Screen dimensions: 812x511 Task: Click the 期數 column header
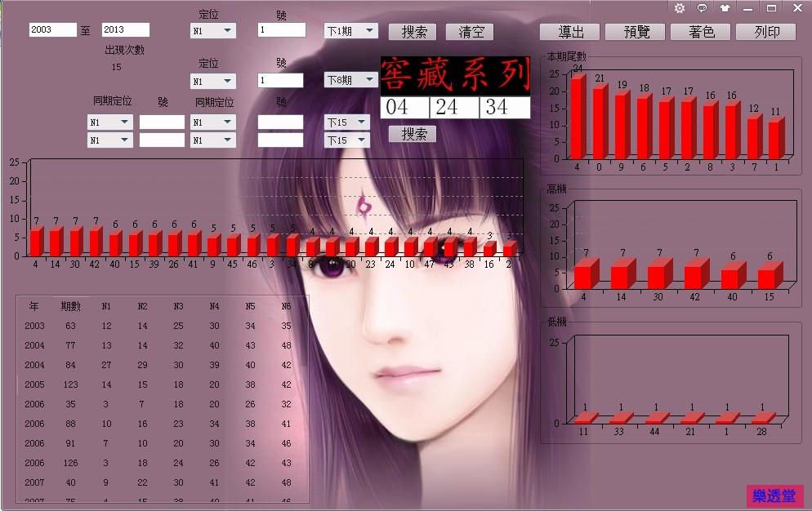point(70,306)
